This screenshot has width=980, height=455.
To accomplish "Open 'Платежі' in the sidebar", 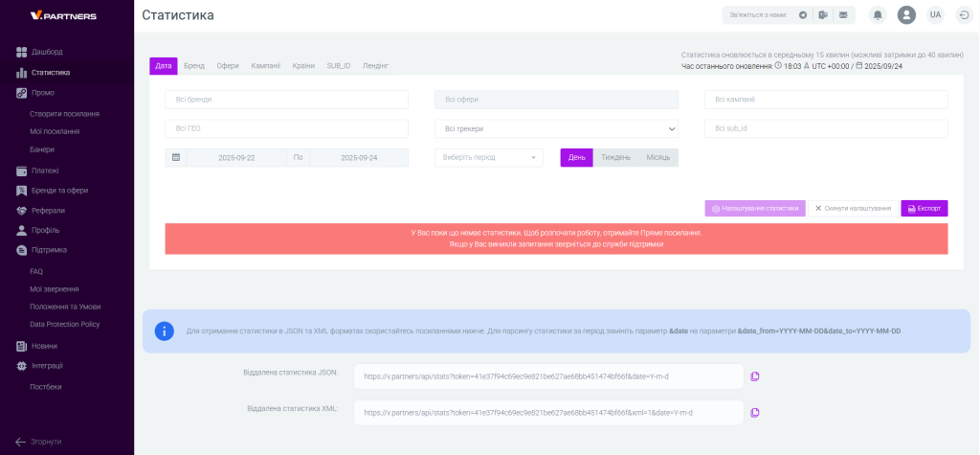I will [45, 171].
